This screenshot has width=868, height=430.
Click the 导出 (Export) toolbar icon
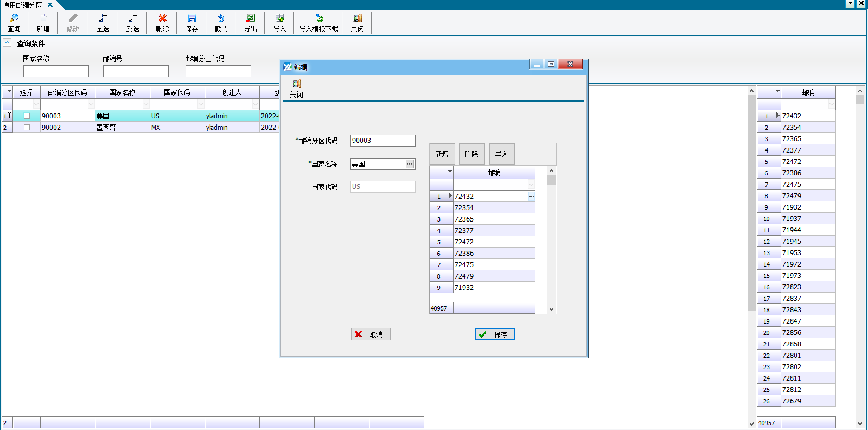click(x=251, y=23)
